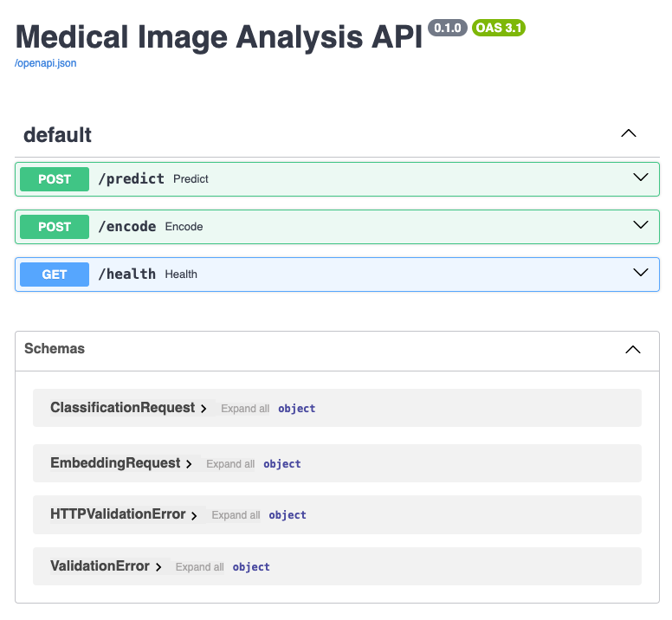Click the /health path text
The image size is (672, 620).
tap(126, 274)
